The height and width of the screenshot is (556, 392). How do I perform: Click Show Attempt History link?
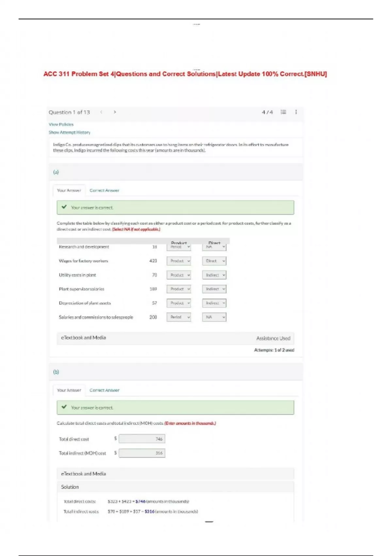click(69, 132)
